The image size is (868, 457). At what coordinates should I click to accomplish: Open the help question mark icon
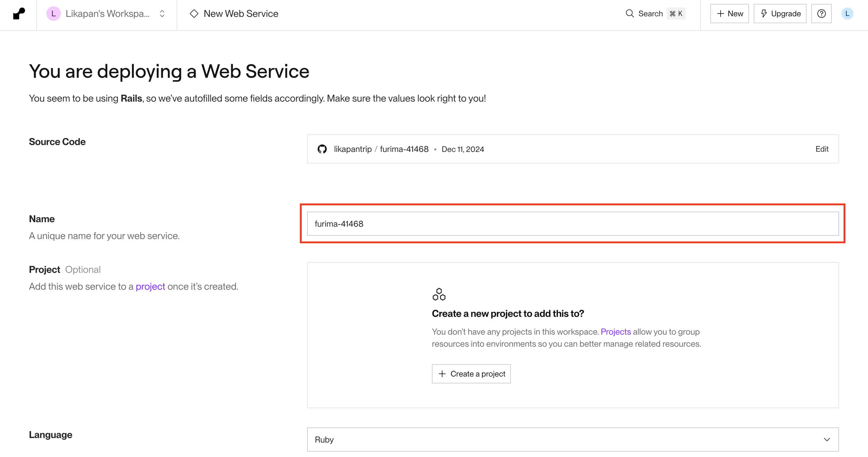point(821,14)
